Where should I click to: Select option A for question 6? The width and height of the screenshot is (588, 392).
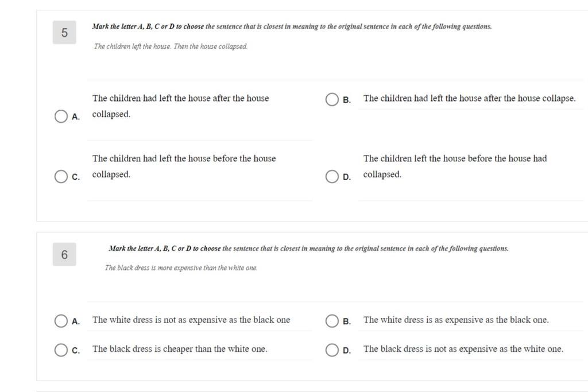pyautogui.click(x=61, y=321)
